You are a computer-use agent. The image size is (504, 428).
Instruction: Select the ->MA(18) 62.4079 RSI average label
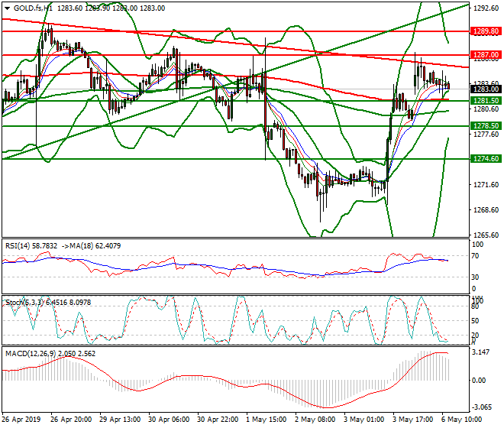[91, 246]
